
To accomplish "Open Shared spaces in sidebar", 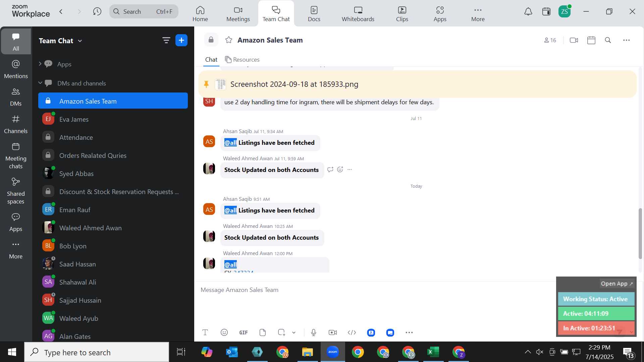I will [16, 191].
